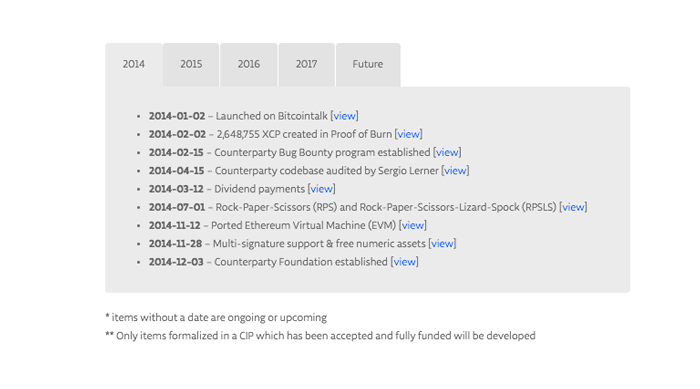The image size is (700, 389).
Task: Click the 2014-11-12 date entry
Action: click(175, 226)
